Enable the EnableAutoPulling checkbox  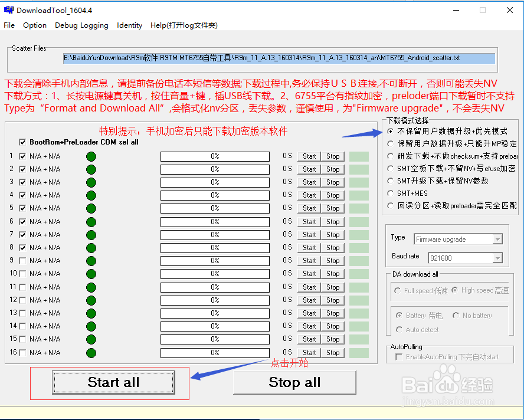tap(399, 357)
